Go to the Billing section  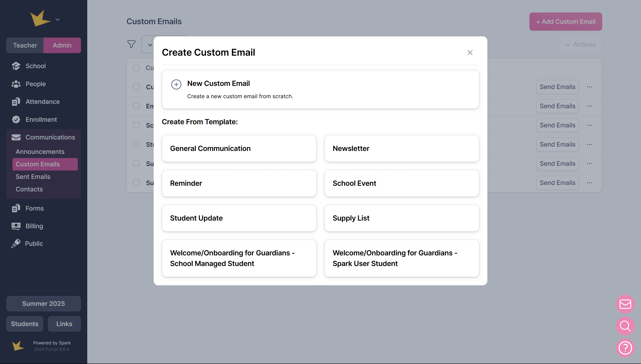pos(34,226)
